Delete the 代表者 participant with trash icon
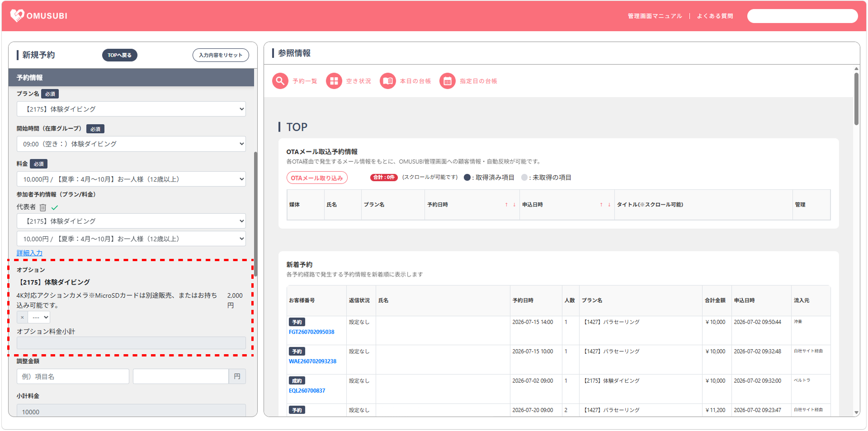 pos(43,207)
